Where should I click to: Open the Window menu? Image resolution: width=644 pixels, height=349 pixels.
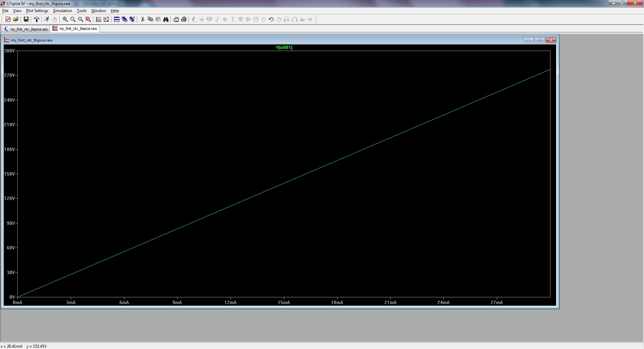click(99, 11)
